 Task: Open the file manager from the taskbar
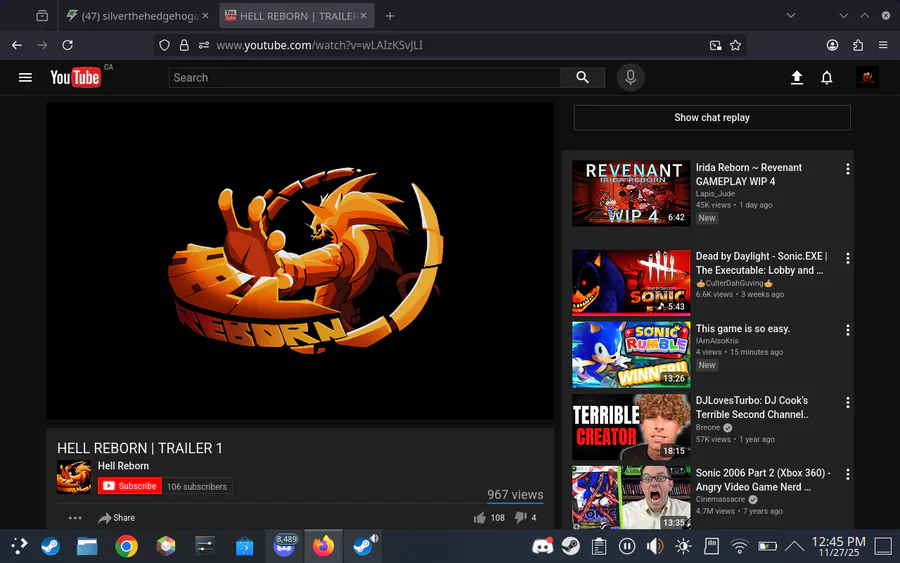tap(87, 546)
